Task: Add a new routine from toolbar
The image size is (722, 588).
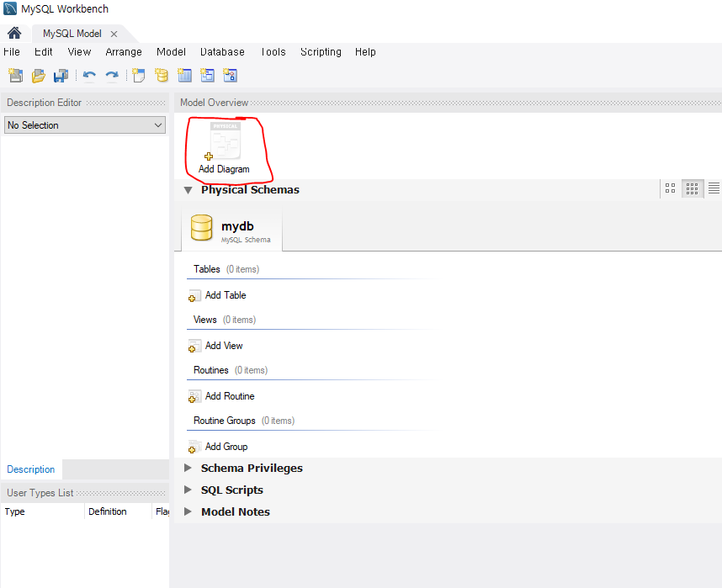Action: (230, 75)
